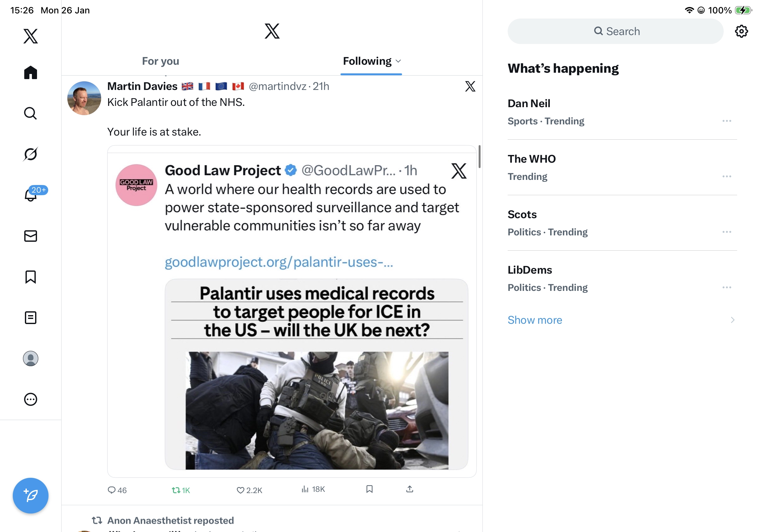
Task: Open more options for LibDems trend
Action: coord(727,287)
